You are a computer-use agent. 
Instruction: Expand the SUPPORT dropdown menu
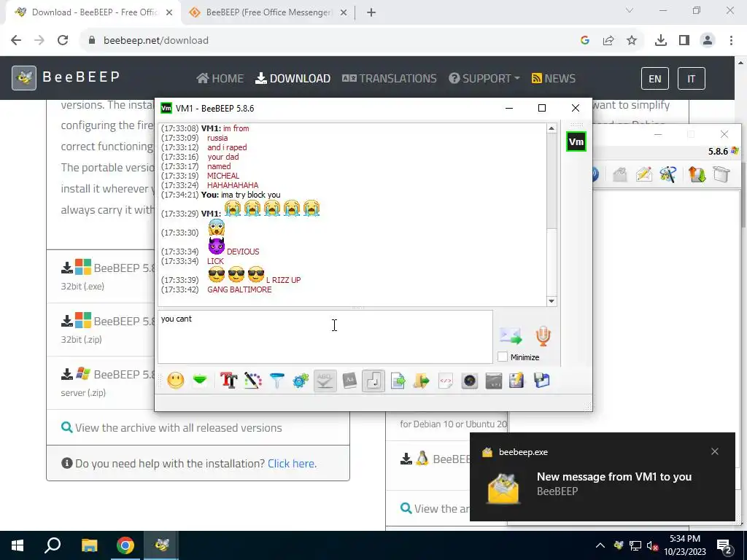[484, 79]
